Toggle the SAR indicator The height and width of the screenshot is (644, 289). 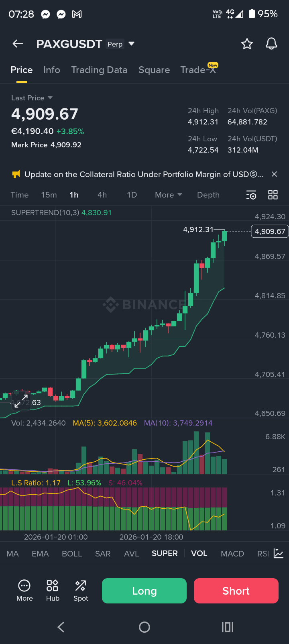point(103,554)
